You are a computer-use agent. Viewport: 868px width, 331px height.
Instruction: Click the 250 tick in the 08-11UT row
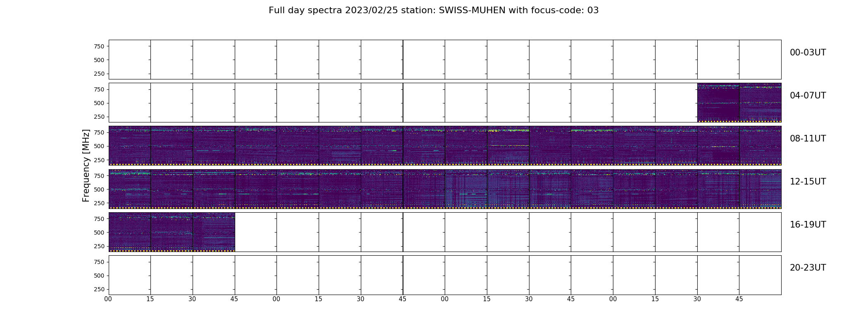click(x=99, y=160)
